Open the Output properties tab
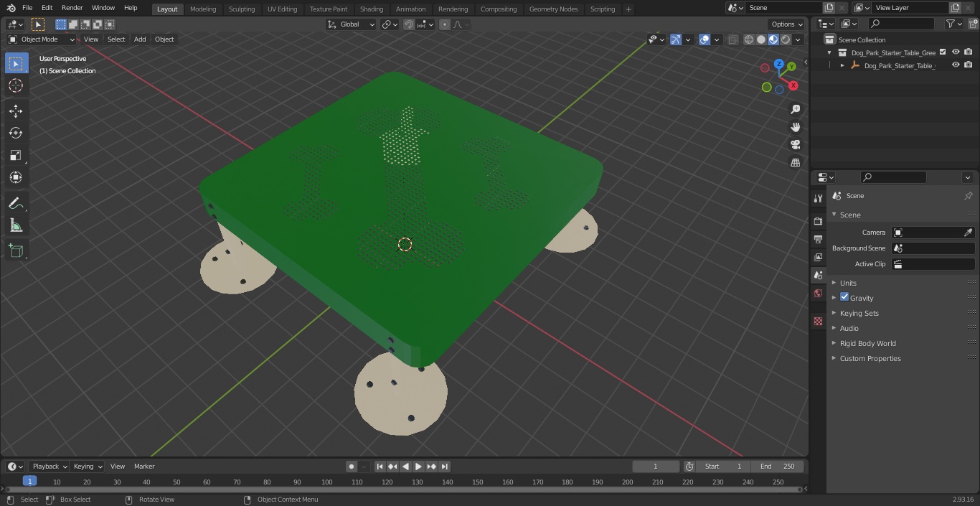The width and height of the screenshot is (980, 506). click(x=818, y=240)
